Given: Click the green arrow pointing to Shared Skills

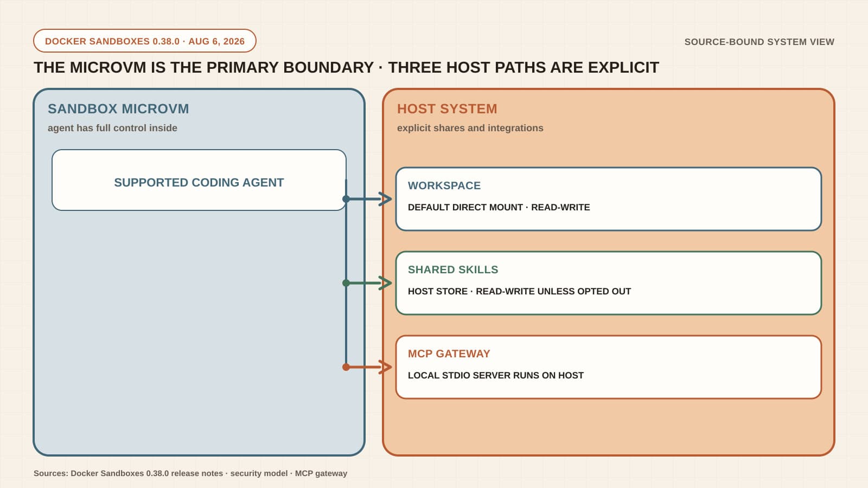Looking at the screenshot, I should click(x=367, y=283).
